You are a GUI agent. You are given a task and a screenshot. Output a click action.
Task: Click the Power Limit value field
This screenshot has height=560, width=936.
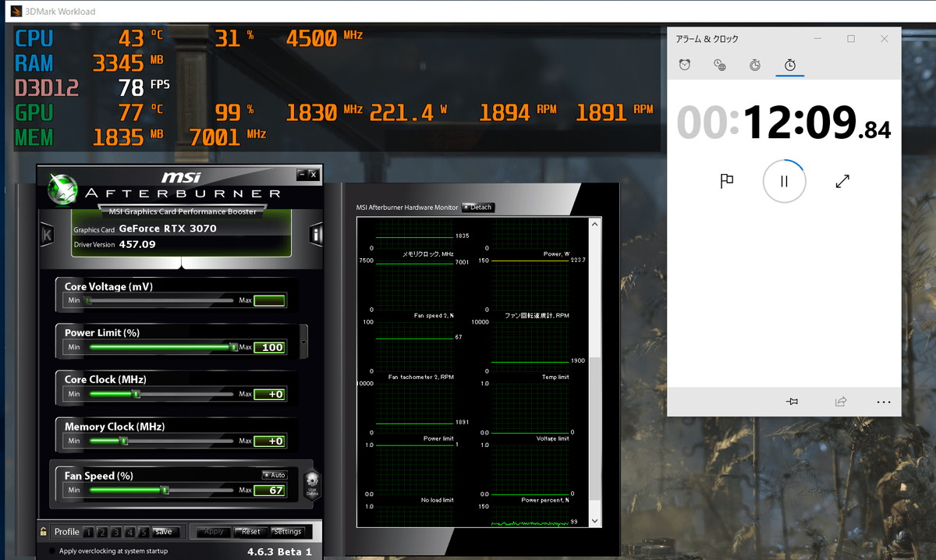(x=270, y=347)
